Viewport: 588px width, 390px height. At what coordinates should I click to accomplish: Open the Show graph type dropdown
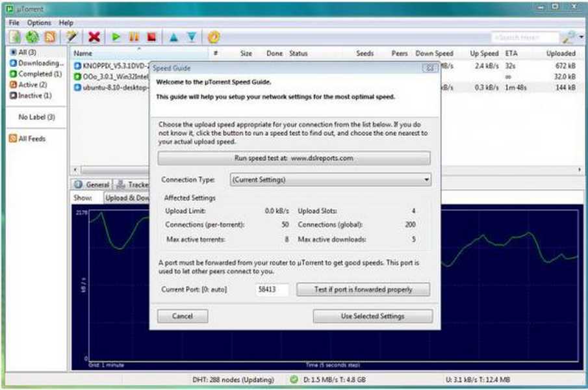(127, 198)
